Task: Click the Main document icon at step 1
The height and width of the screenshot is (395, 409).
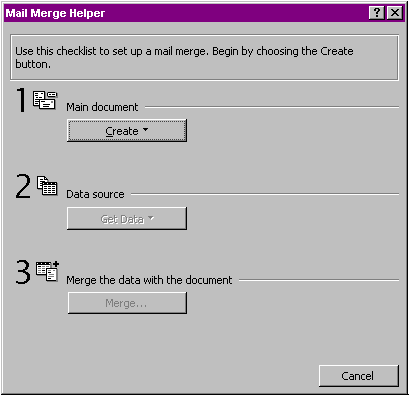Action: 45,100
